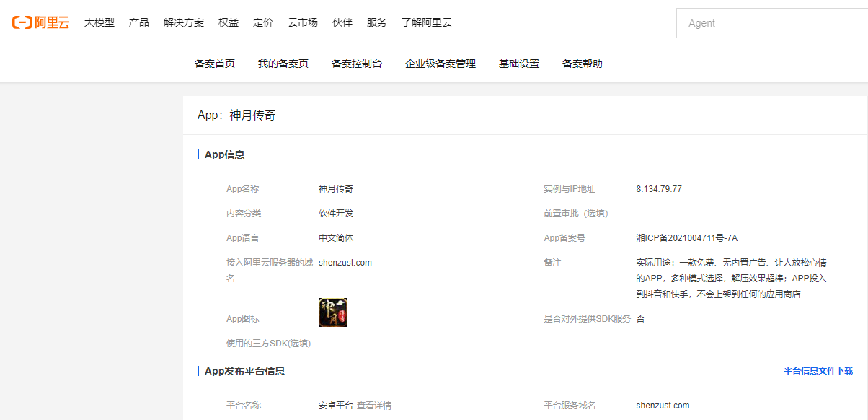Click the App信息 section heading
868x420 pixels.
click(224, 154)
